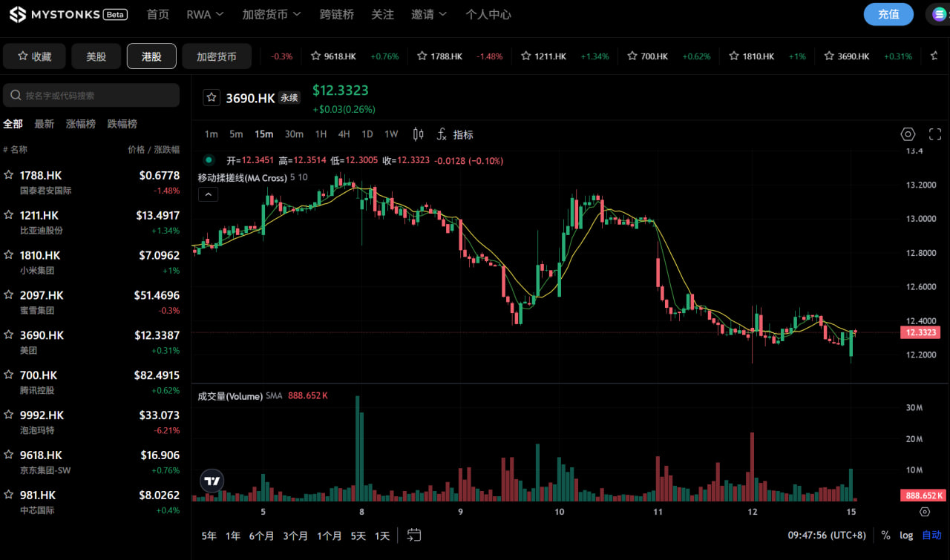Go to 个人中心
The image size is (950, 560).
pos(488,14)
